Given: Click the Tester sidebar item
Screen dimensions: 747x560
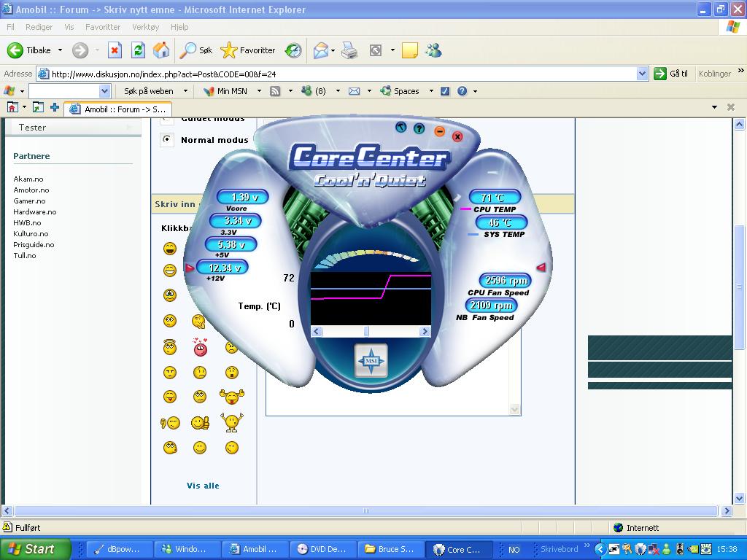Looking at the screenshot, I should pyautogui.click(x=32, y=128).
